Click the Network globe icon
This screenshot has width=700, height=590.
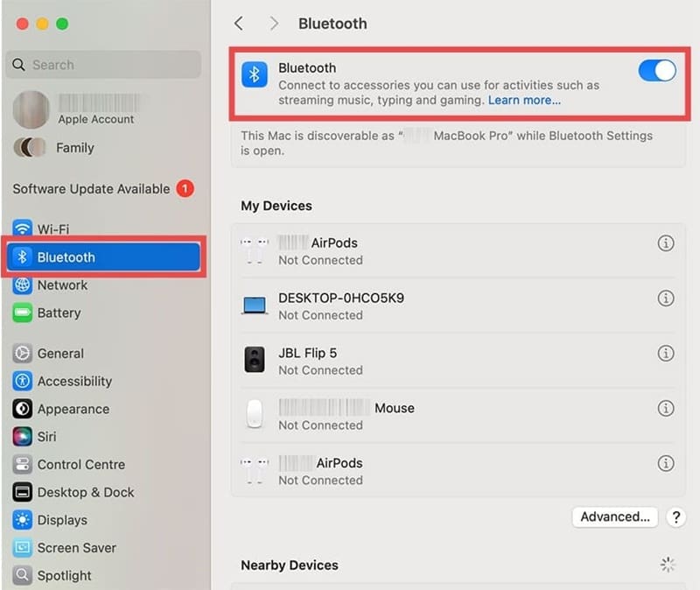[x=23, y=285]
